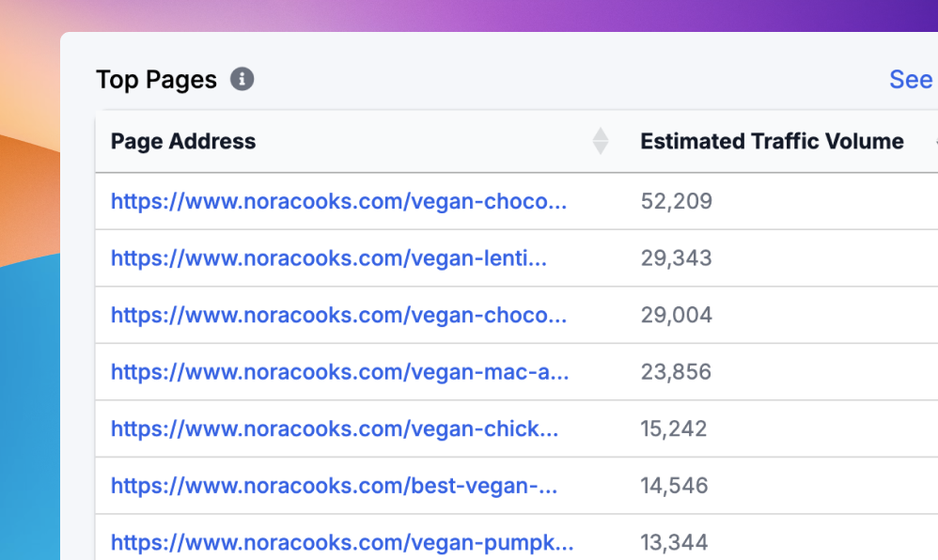Open the vegan-choco link with 52,209 traffic
Image resolution: width=938 pixels, height=560 pixels.
point(338,201)
